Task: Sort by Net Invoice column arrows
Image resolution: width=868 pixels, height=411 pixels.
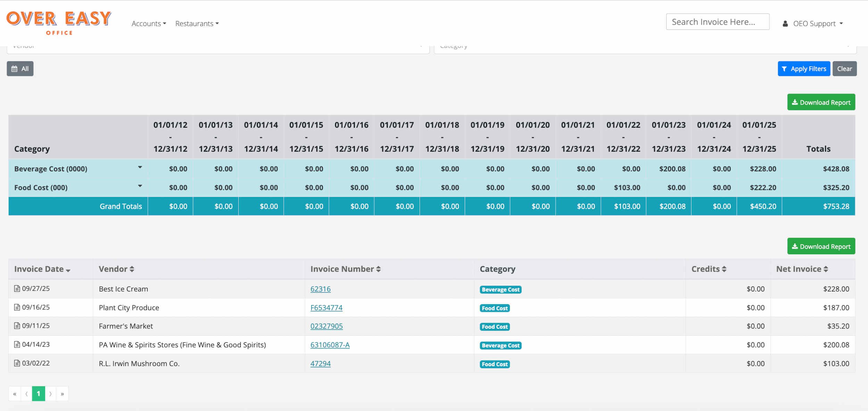Action: 826,269
